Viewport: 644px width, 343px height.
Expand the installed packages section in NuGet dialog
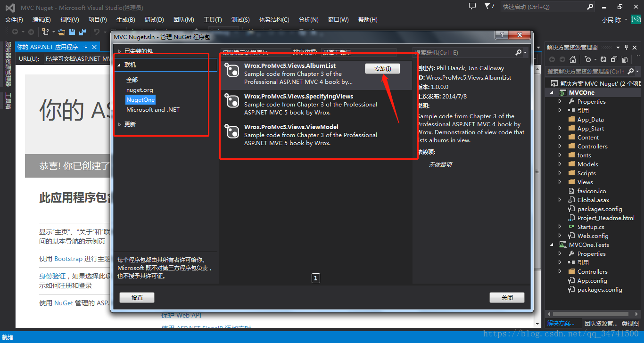(x=119, y=51)
